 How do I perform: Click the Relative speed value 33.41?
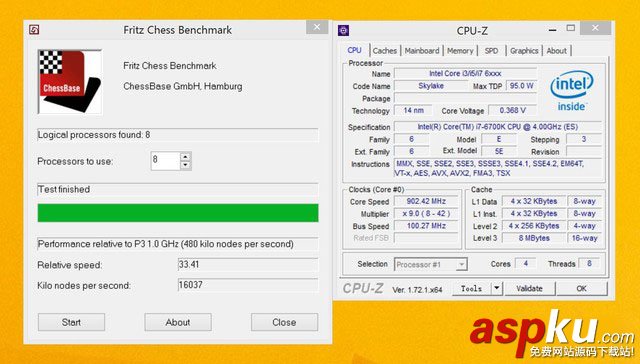pos(248,264)
